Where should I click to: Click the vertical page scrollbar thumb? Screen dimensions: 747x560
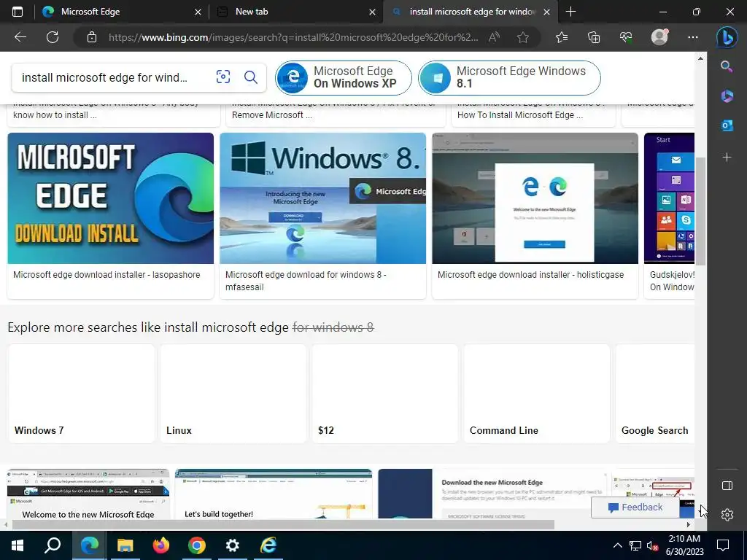[x=700, y=211]
